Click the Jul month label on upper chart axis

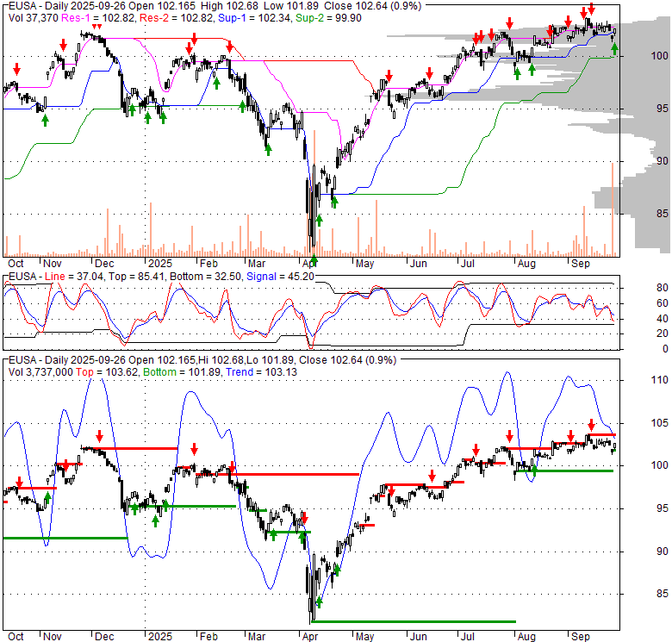pos(467,264)
